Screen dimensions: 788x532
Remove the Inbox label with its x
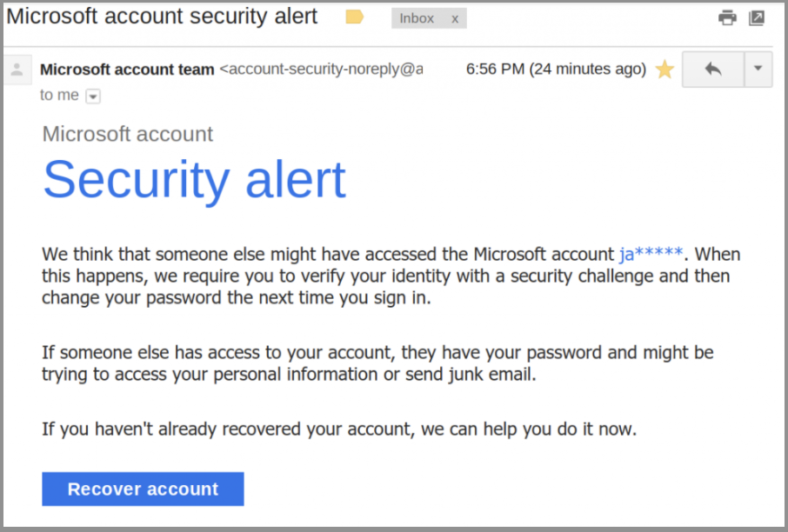(x=454, y=18)
